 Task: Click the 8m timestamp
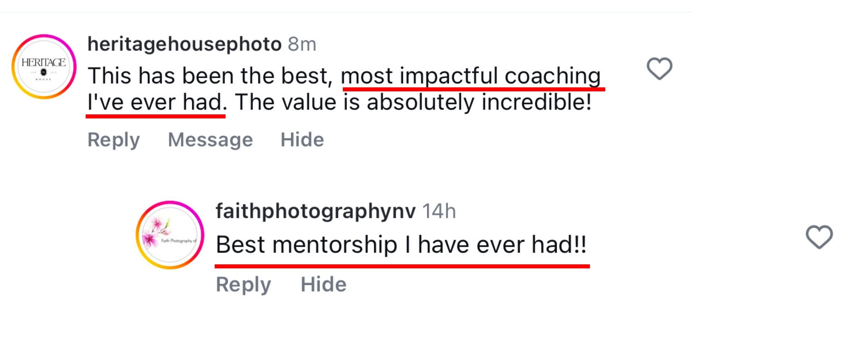click(x=302, y=44)
